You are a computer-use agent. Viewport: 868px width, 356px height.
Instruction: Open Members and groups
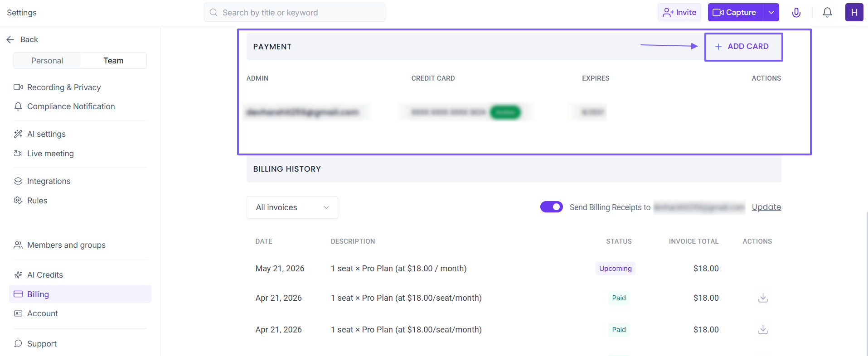pyautogui.click(x=60, y=245)
